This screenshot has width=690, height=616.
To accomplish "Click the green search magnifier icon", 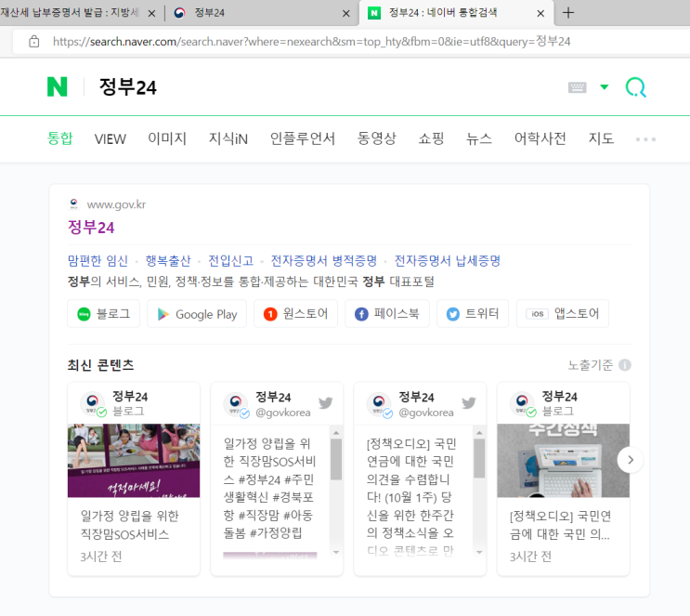I will tap(636, 87).
